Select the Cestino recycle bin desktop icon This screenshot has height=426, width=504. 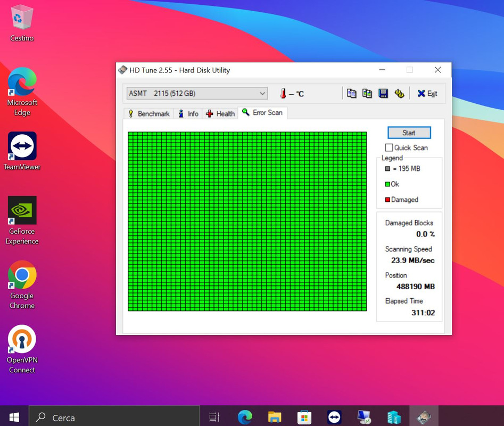pos(22,23)
